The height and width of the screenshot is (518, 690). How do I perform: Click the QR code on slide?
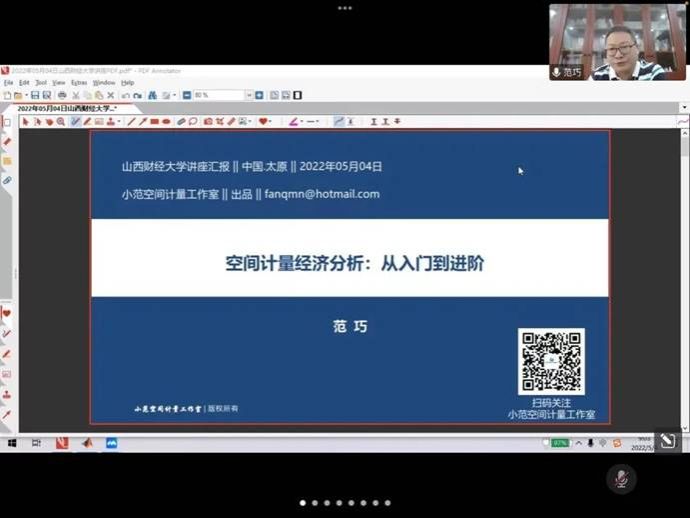(550, 360)
